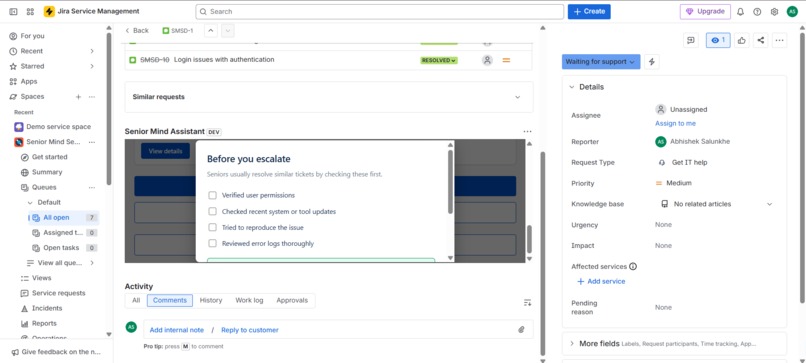Open the Spaces more options dots
This screenshot has height=363, width=806.
point(92,97)
